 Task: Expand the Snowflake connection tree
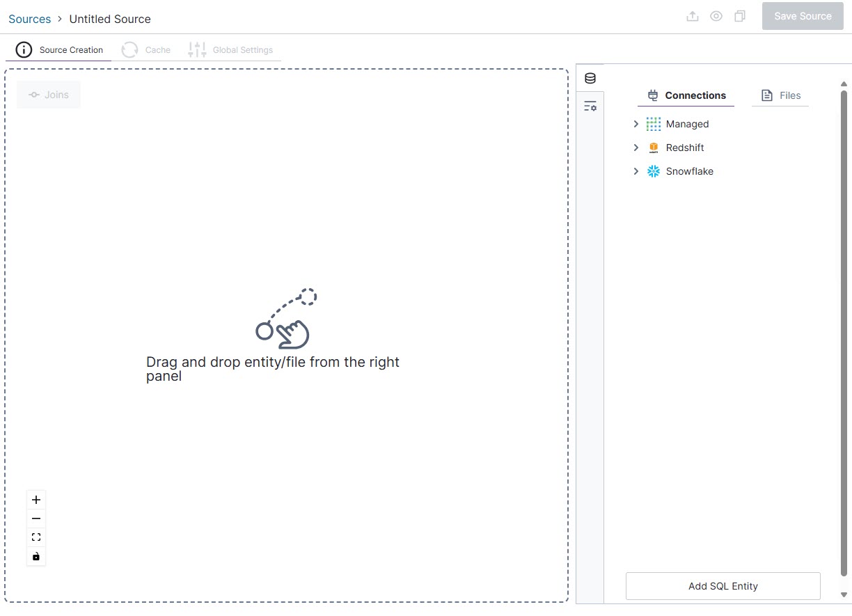636,171
